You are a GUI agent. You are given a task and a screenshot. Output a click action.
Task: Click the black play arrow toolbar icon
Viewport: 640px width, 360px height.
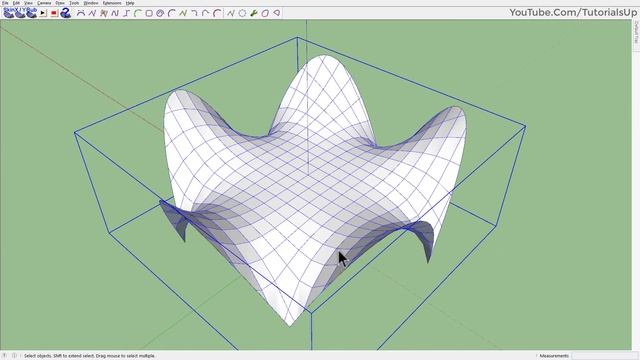(x=42, y=13)
